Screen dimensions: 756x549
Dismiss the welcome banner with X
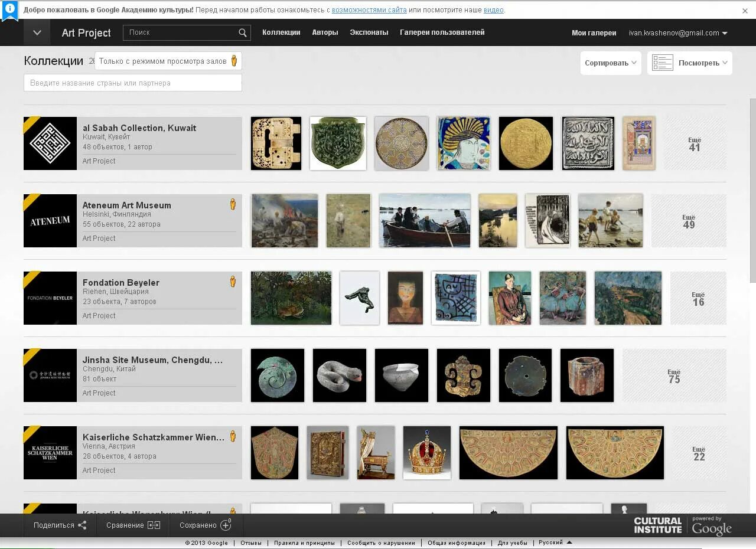pos(745,11)
